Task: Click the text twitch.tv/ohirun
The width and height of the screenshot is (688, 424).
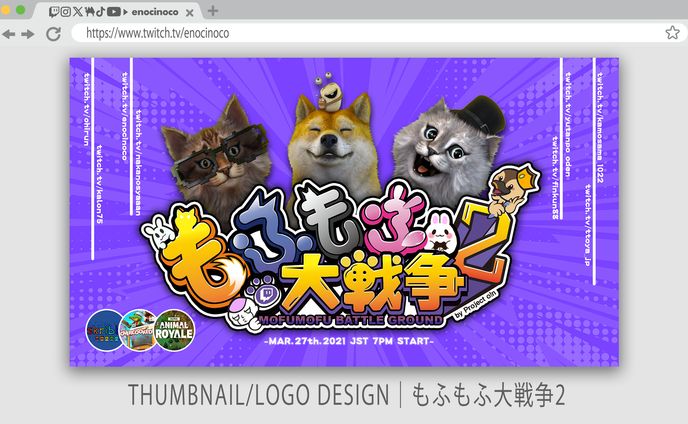Action: pyautogui.click(x=86, y=109)
